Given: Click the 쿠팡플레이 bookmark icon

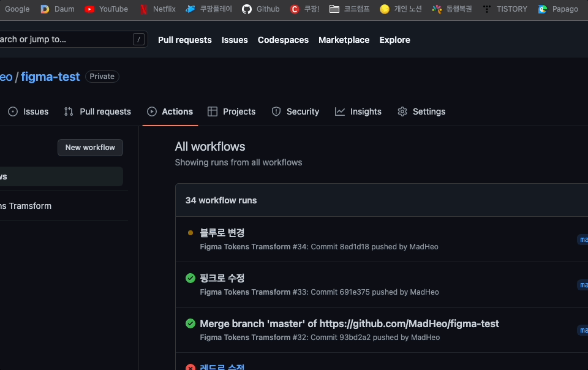Looking at the screenshot, I should pyautogui.click(x=190, y=9).
